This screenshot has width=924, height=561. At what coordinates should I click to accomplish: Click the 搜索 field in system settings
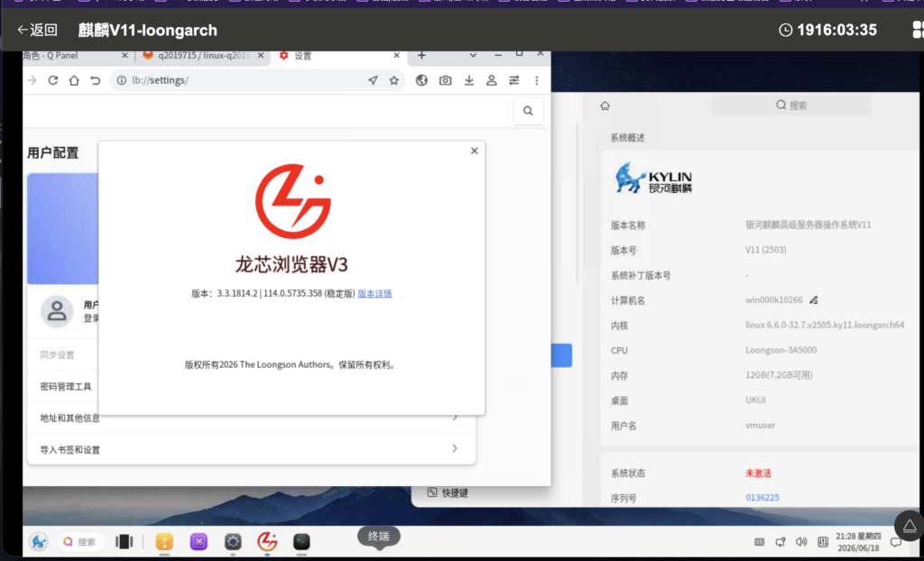pos(791,105)
